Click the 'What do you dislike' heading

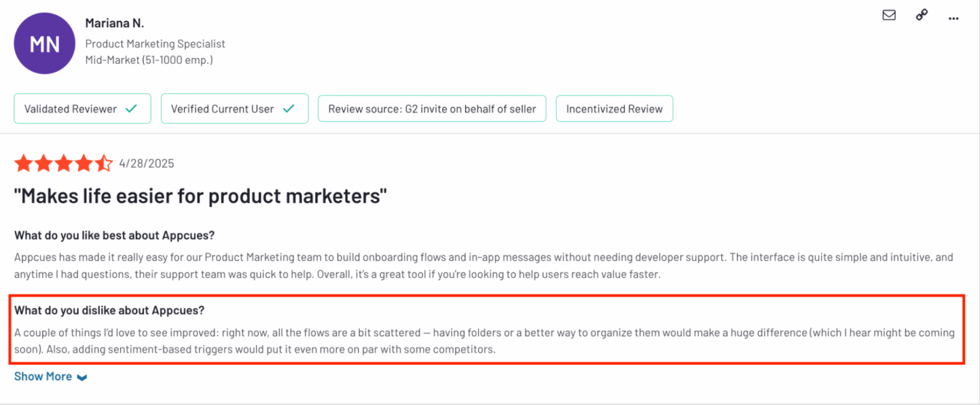point(109,310)
